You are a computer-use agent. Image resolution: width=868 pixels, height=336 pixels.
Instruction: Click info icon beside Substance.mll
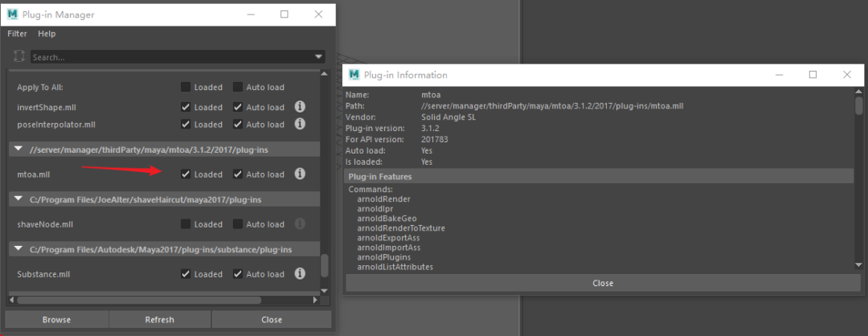300,273
